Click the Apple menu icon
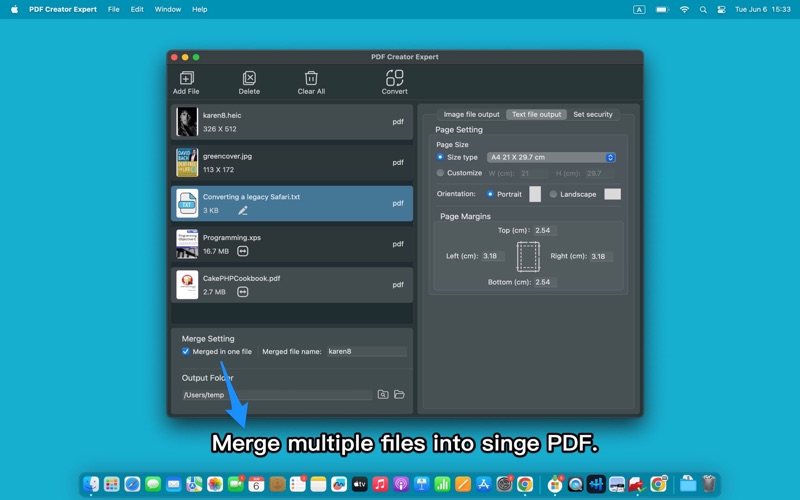Screen dimensions: 800x500 click(x=14, y=9)
